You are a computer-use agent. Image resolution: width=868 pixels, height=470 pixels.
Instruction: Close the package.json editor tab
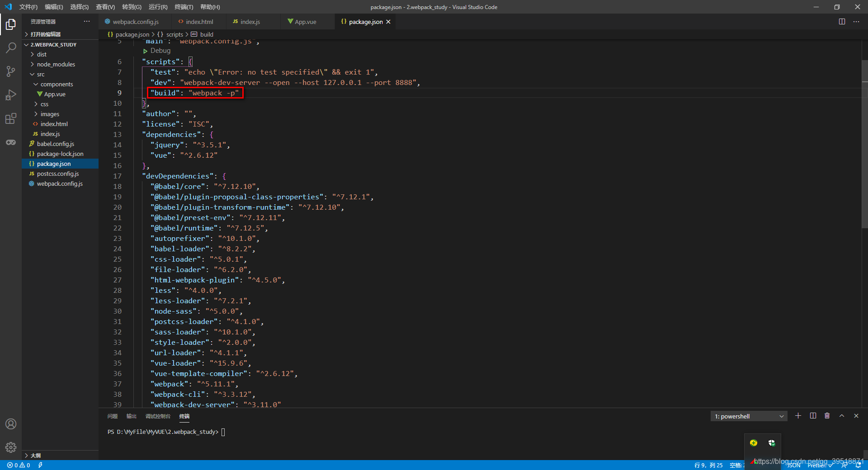click(x=388, y=22)
